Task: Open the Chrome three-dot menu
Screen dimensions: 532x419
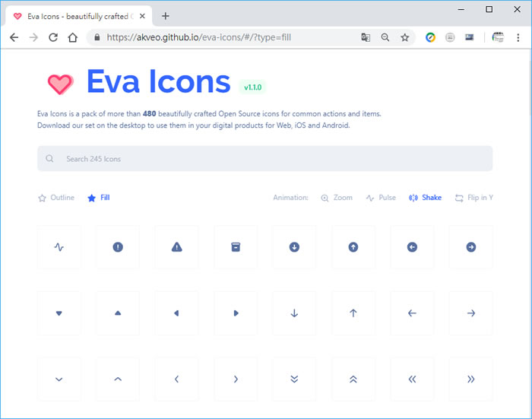Action: coord(518,37)
